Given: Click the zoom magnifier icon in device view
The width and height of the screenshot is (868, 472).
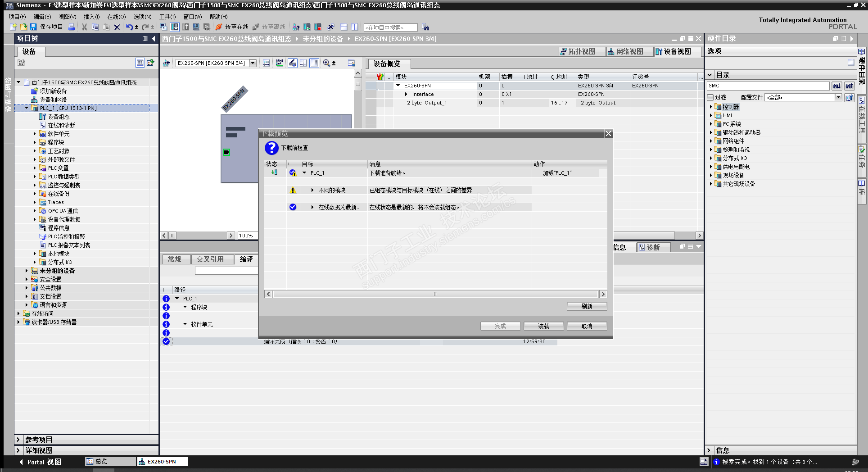Looking at the screenshot, I should click(326, 63).
